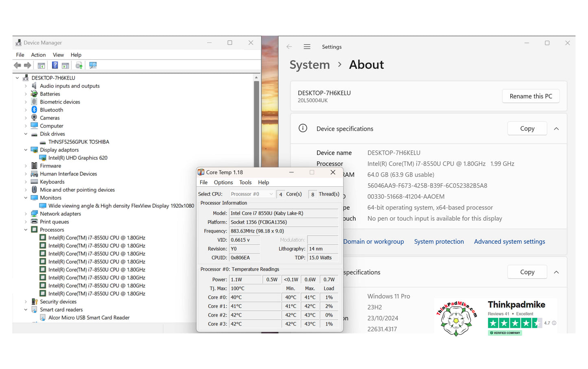Click the show/hide action pane toolbar icon
This screenshot has width=588, height=369.
(66, 65)
